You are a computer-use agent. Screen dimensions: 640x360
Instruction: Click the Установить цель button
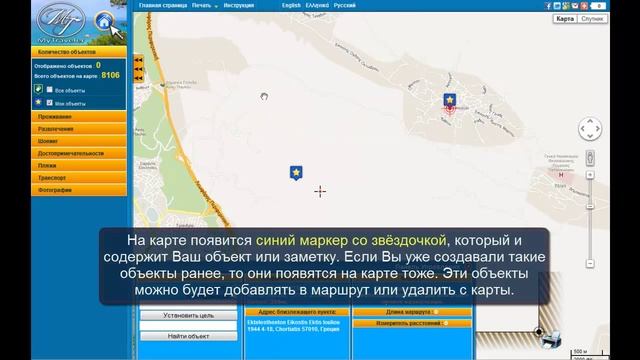pos(189,316)
